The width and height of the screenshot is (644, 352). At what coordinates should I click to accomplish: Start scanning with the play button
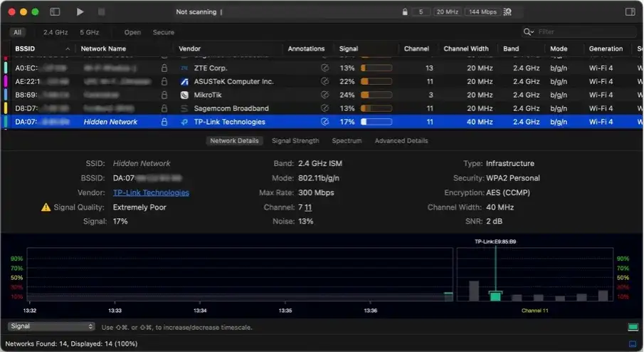click(80, 12)
